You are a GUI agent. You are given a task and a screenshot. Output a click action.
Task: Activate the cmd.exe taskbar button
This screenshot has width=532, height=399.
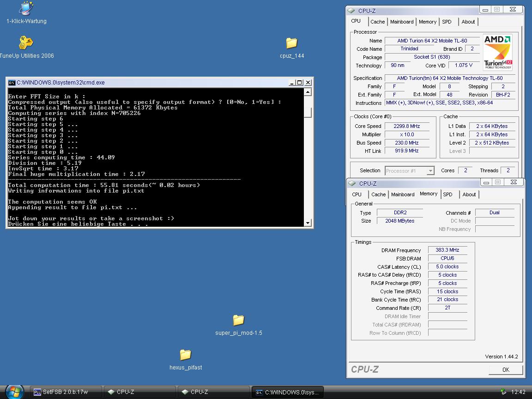tap(287, 392)
